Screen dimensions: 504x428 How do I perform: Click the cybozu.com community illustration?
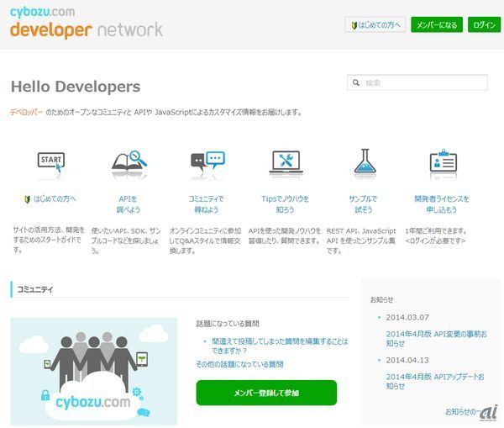click(94, 372)
